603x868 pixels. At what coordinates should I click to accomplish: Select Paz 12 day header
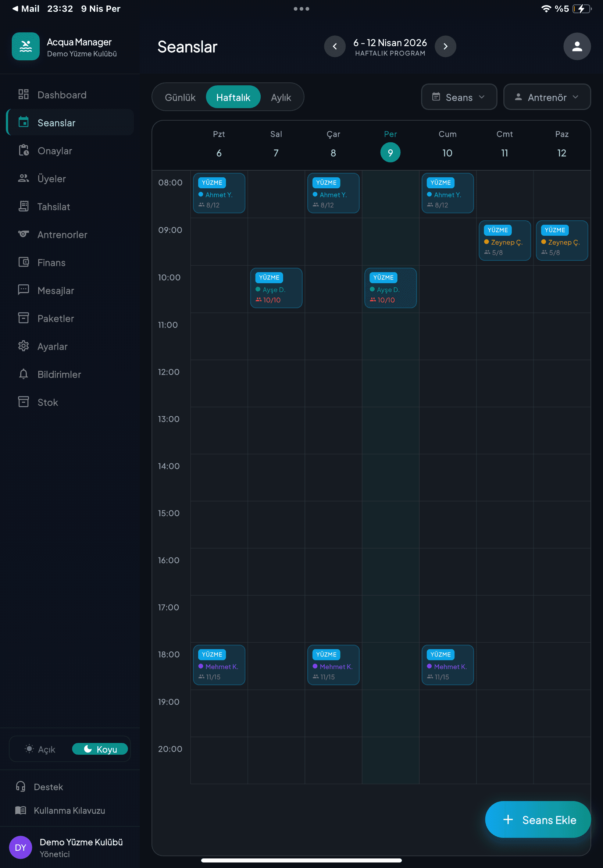coord(562,144)
